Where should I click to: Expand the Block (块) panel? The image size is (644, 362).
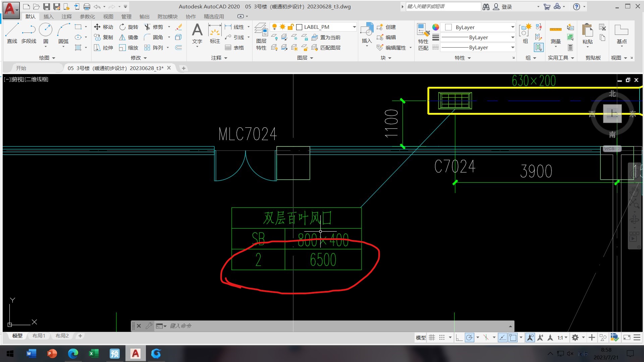point(386,58)
